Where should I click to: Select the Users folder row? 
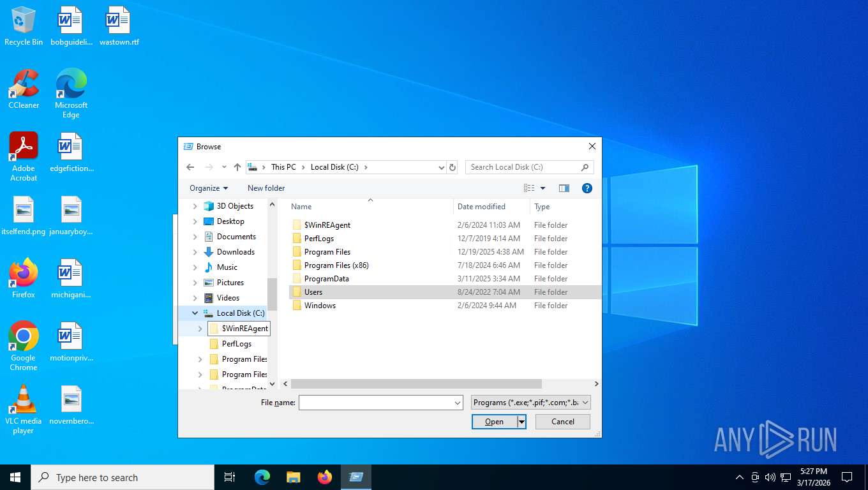coord(444,292)
